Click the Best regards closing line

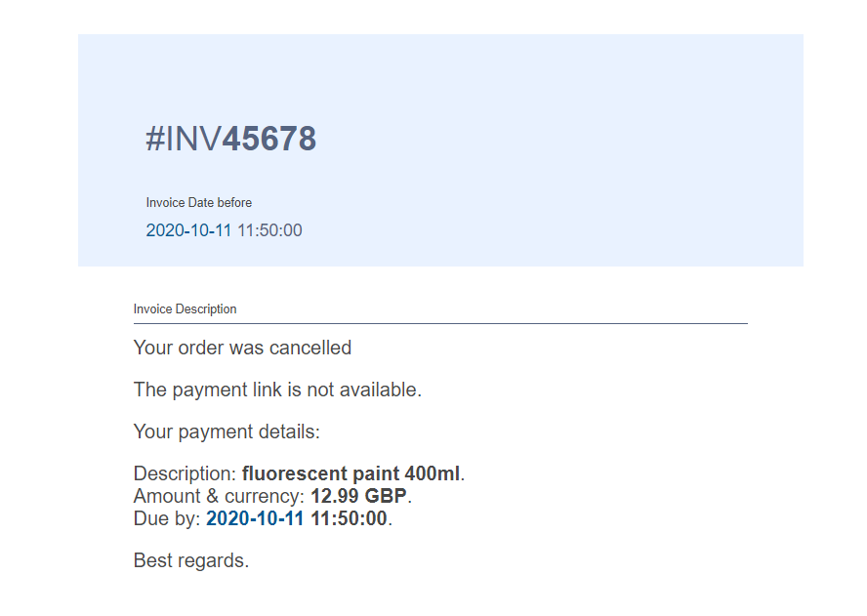tap(191, 560)
